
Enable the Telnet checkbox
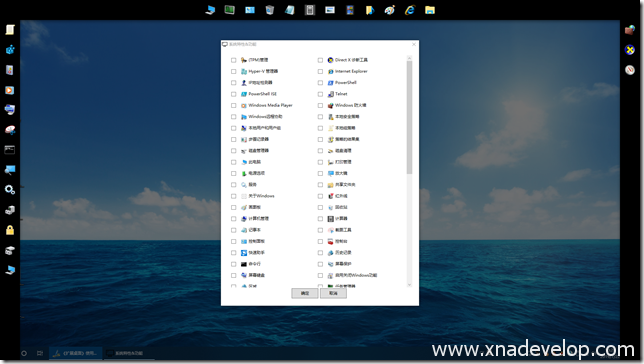coord(320,94)
